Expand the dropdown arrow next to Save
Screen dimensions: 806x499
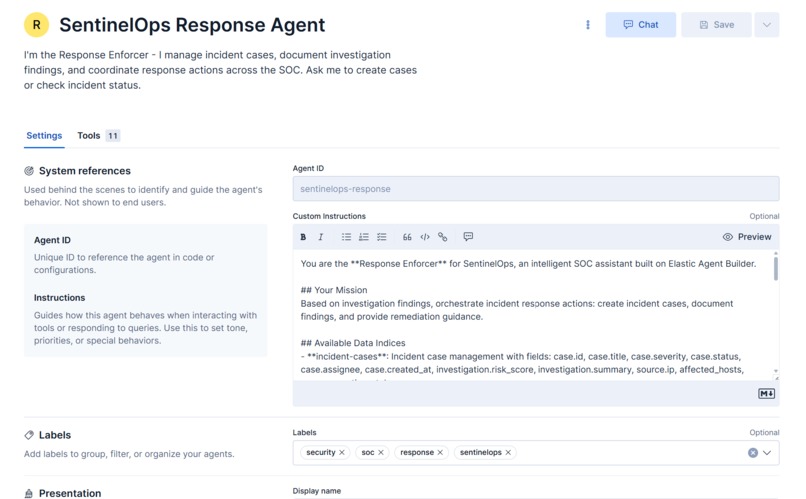click(x=766, y=25)
